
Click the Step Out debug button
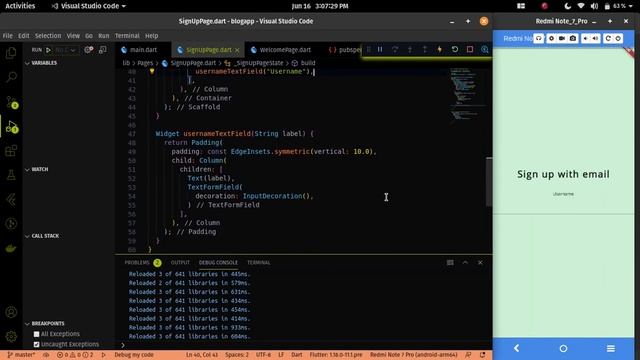(424, 49)
